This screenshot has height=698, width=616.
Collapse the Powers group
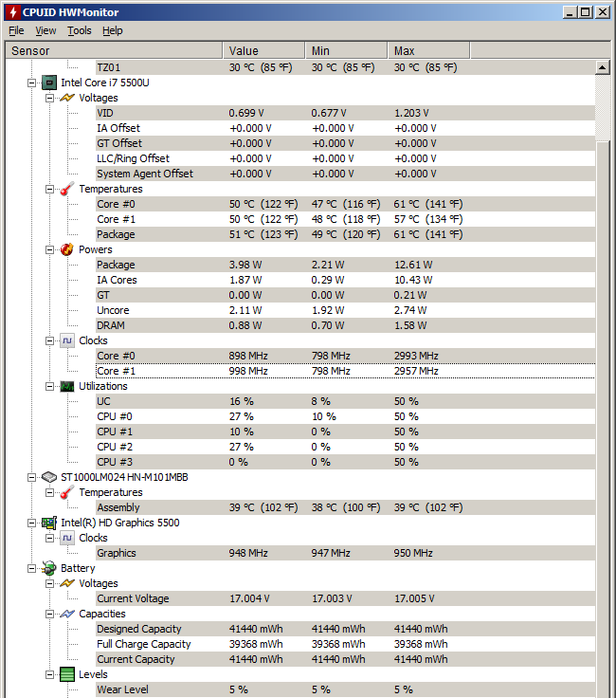[50, 249]
